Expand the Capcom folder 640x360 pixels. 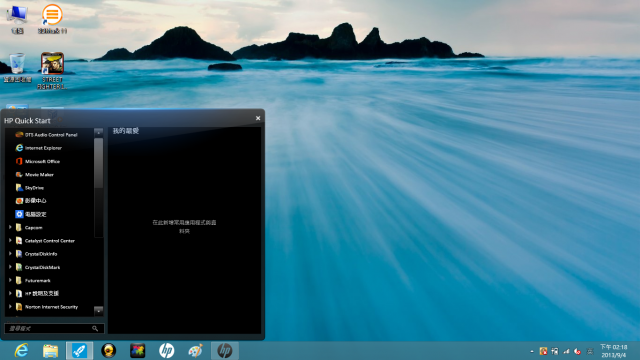(10, 227)
